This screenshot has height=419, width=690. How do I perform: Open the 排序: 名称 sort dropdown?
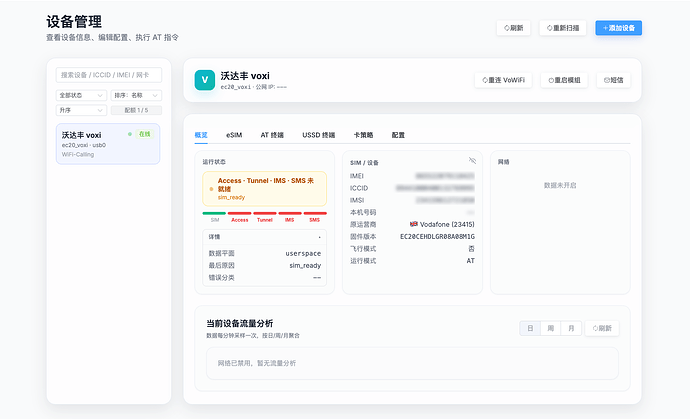tap(136, 95)
